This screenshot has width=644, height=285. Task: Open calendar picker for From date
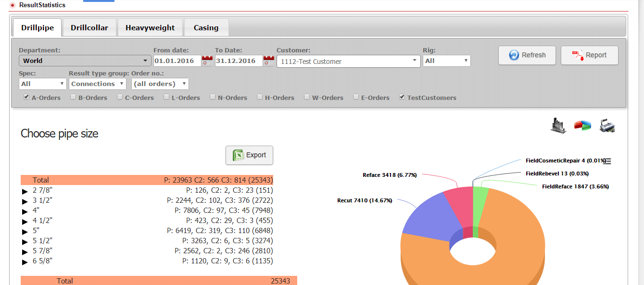point(207,61)
